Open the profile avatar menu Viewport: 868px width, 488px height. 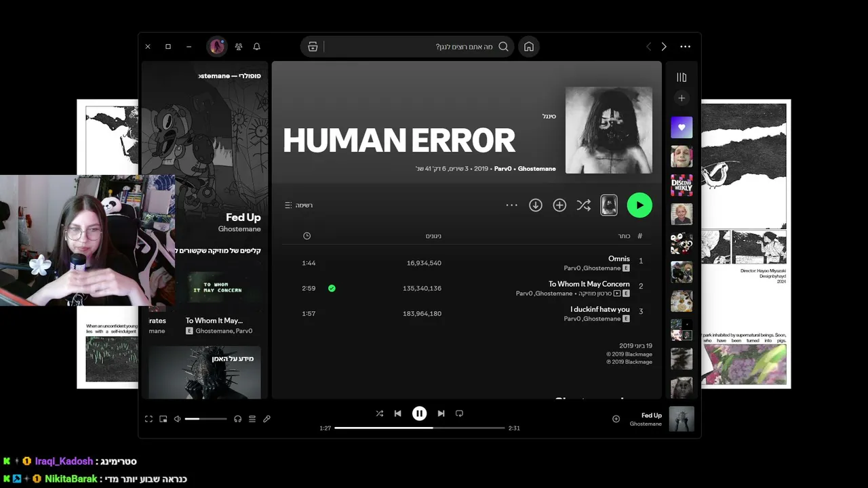click(x=217, y=46)
